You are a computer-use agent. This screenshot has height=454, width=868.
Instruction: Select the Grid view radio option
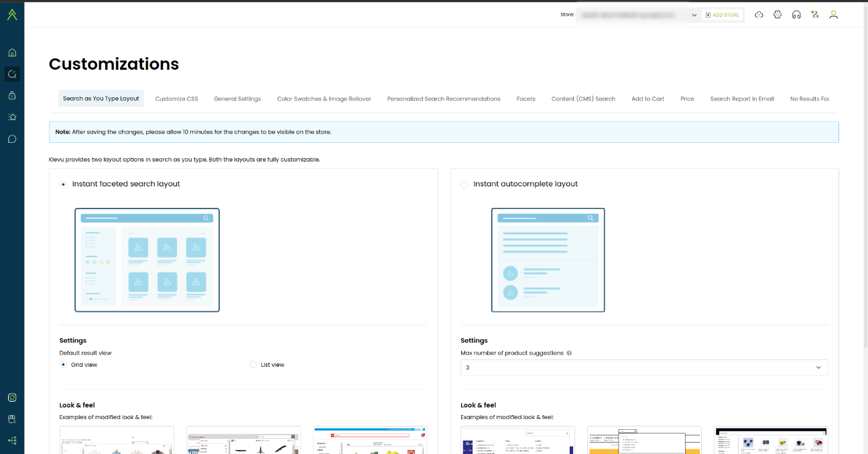click(x=64, y=365)
